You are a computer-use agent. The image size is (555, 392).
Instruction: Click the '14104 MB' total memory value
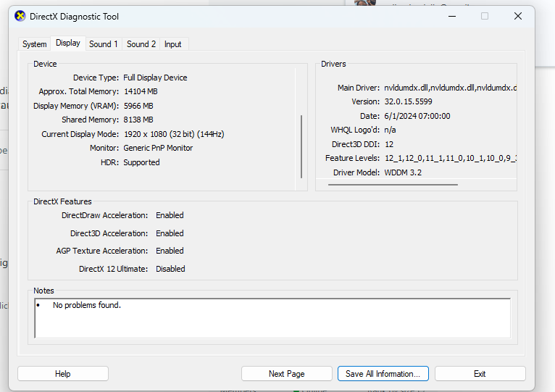(x=141, y=91)
